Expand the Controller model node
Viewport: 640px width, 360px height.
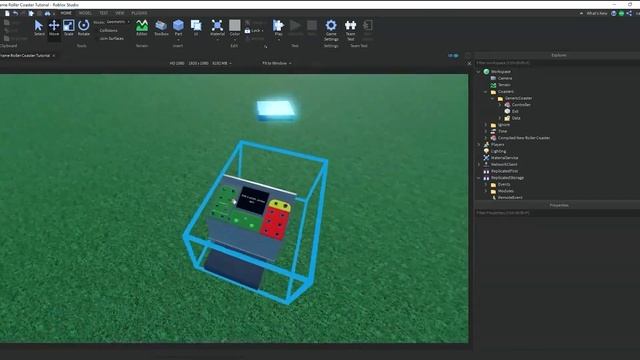(500, 104)
